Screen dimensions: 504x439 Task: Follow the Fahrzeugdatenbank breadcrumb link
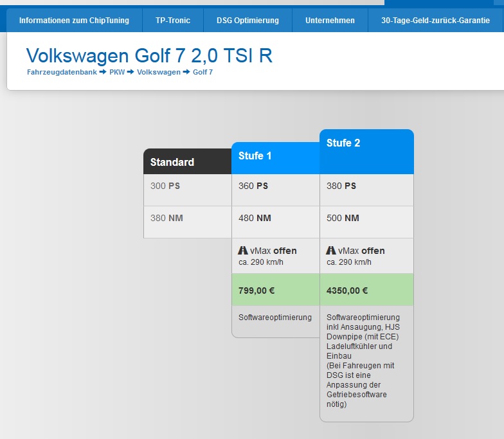pyautogui.click(x=62, y=72)
